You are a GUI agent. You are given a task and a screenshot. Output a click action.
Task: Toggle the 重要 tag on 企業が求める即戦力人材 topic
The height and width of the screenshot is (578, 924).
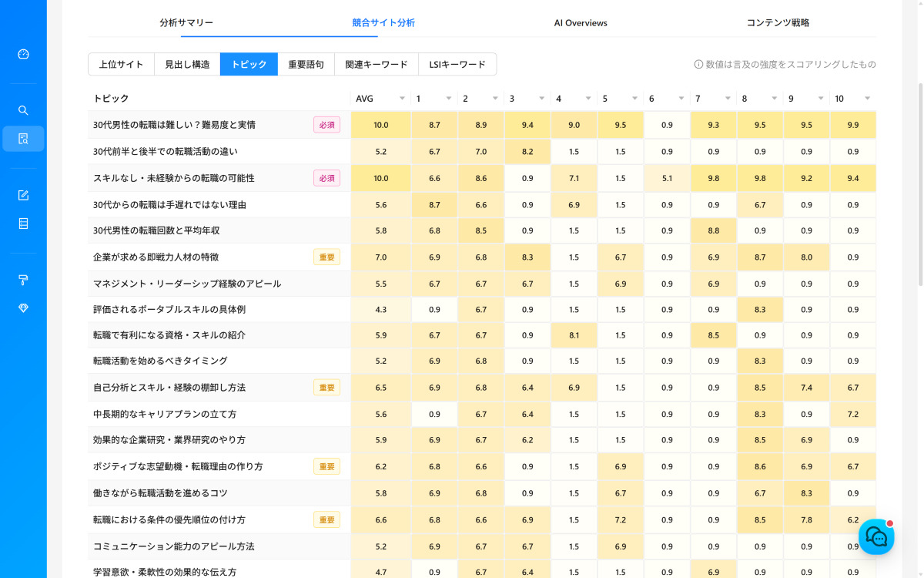coord(326,256)
